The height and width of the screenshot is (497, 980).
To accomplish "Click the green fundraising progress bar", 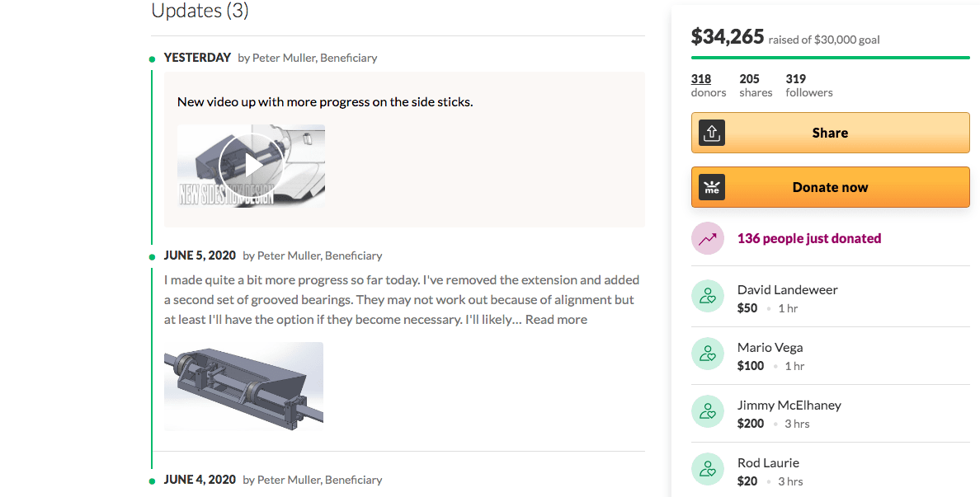I will [830, 58].
